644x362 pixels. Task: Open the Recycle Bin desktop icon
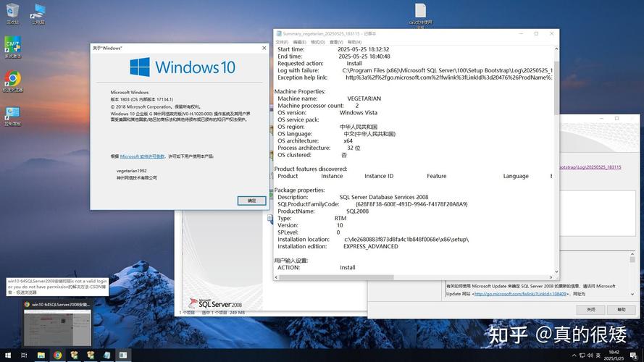tap(12, 12)
